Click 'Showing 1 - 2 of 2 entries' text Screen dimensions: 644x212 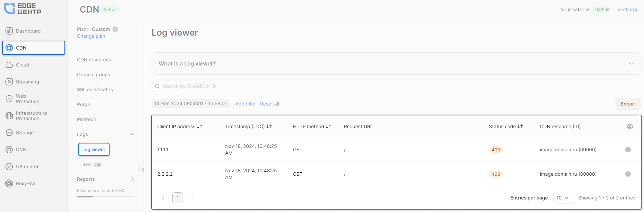click(607, 198)
